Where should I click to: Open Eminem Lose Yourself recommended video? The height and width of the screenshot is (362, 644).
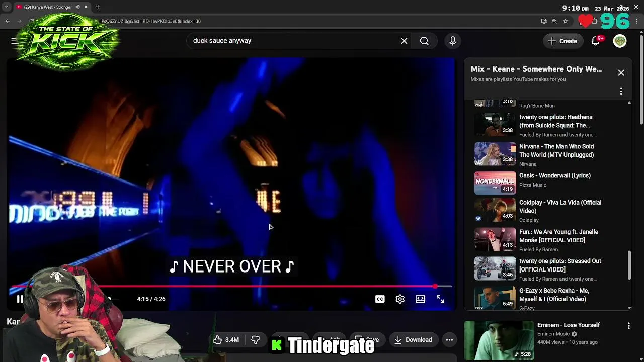pyautogui.click(x=569, y=325)
